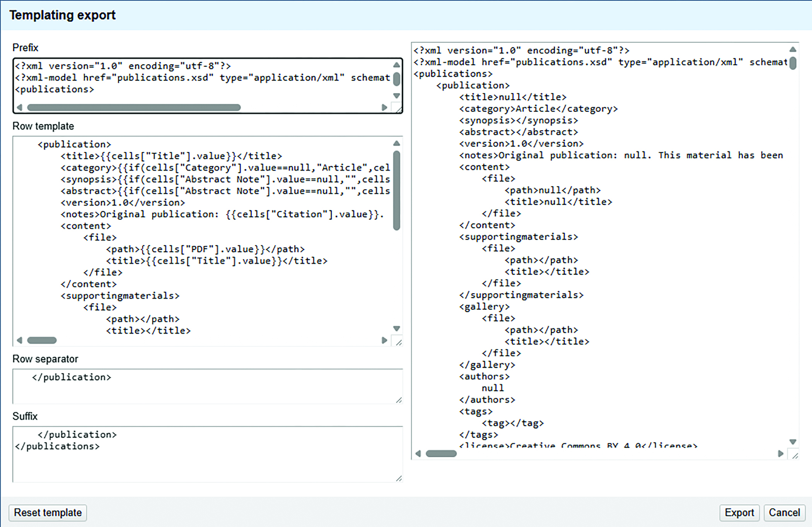Click resize handle of Row separator field
This screenshot has width=812, height=527.
(399, 400)
